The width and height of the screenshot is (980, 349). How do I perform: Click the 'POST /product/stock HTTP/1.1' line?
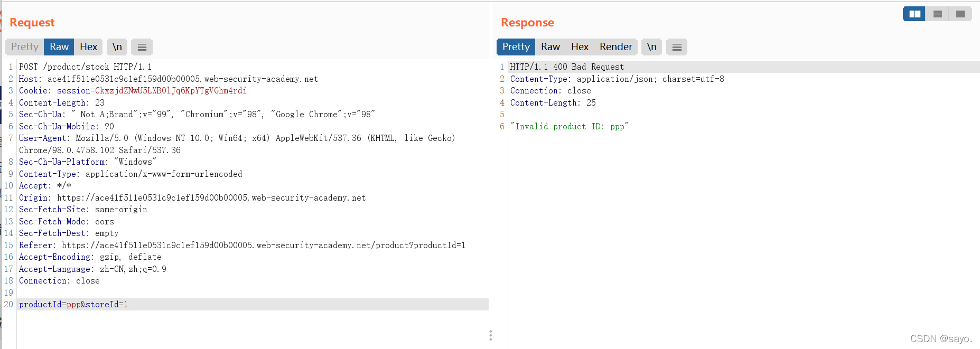pyautogui.click(x=86, y=67)
